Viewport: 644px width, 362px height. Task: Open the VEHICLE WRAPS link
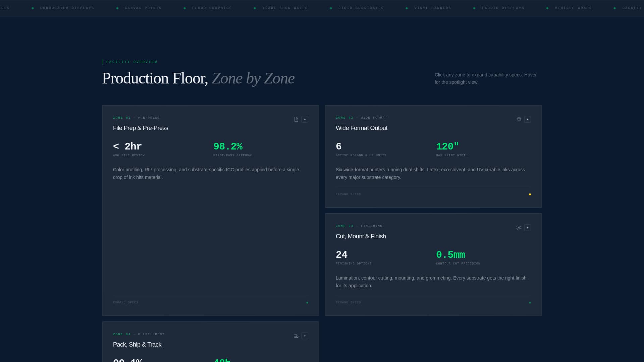coord(574,8)
